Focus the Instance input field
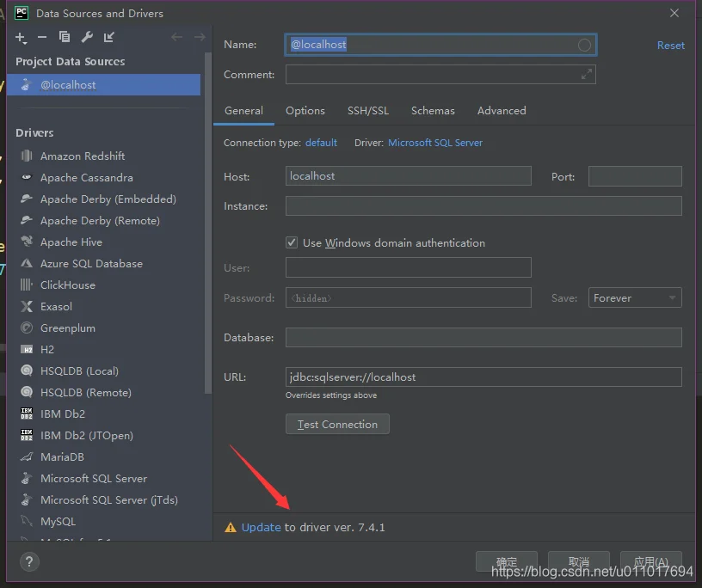 (x=483, y=205)
